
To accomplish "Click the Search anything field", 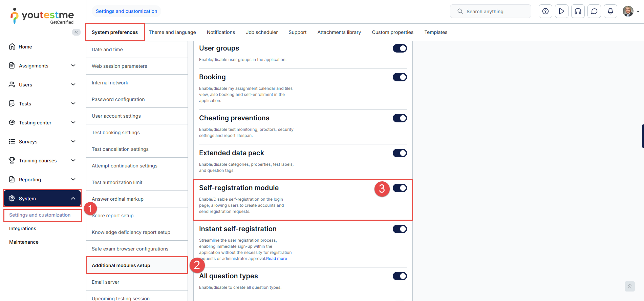I will pos(490,12).
